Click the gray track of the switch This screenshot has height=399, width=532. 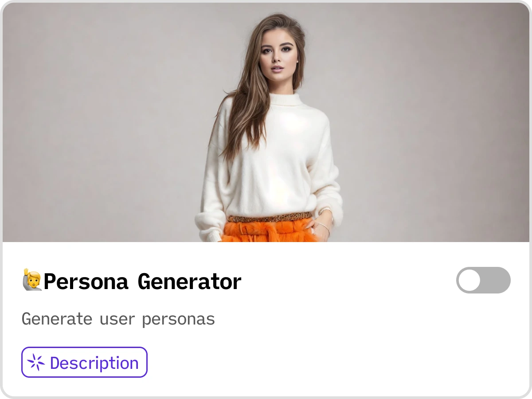pos(496,280)
